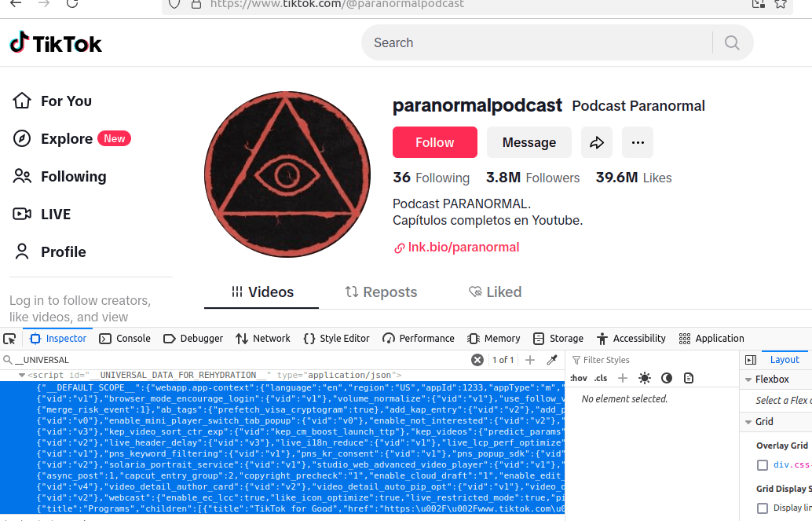Collapse the Grid section

coord(748,422)
